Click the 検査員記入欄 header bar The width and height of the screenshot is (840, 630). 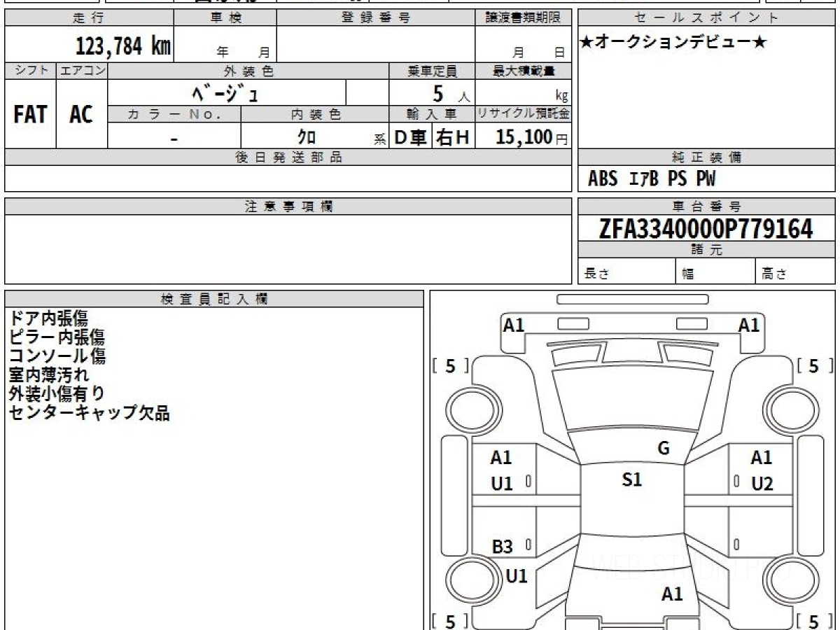pos(214,299)
